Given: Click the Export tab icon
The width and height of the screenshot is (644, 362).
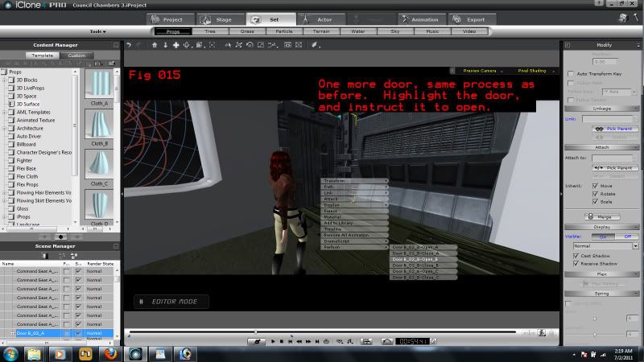Looking at the screenshot, I should [x=456, y=19].
